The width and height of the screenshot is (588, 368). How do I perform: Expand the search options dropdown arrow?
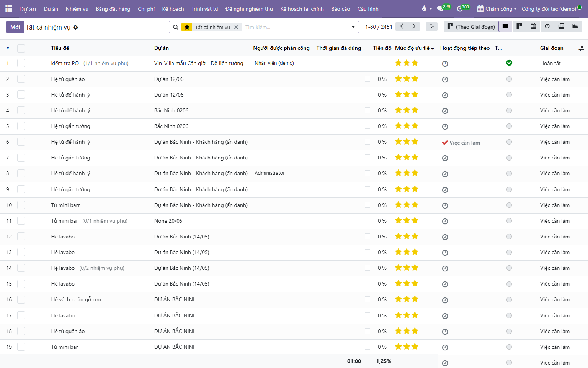(x=353, y=27)
